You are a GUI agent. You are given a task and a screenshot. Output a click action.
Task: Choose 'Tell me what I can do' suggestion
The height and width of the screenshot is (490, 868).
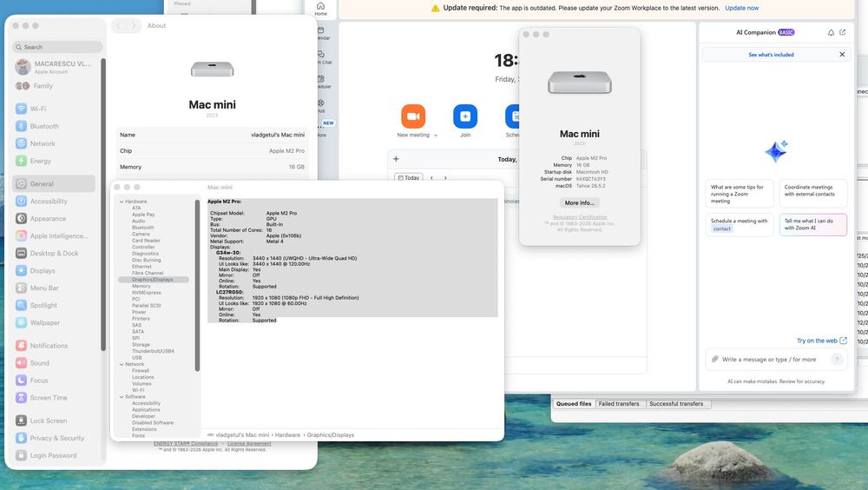point(812,224)
